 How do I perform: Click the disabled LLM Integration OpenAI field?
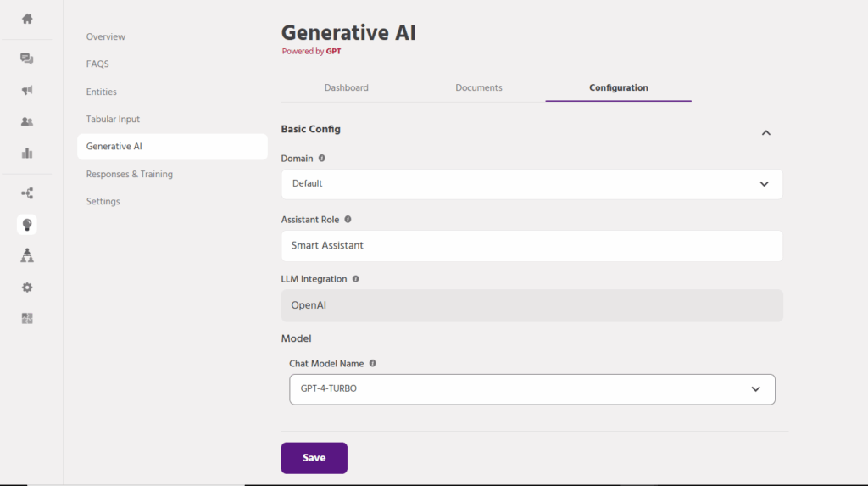pos(531,305)
